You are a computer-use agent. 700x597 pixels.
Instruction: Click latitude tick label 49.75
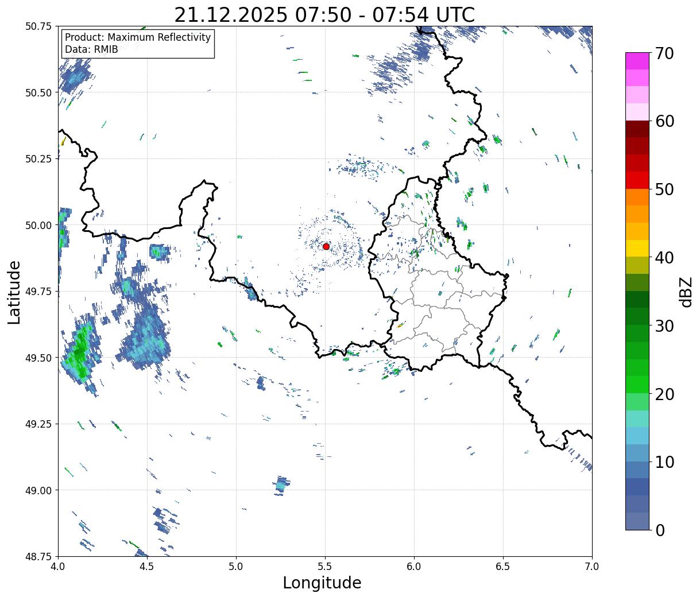[x=38, y=292]
